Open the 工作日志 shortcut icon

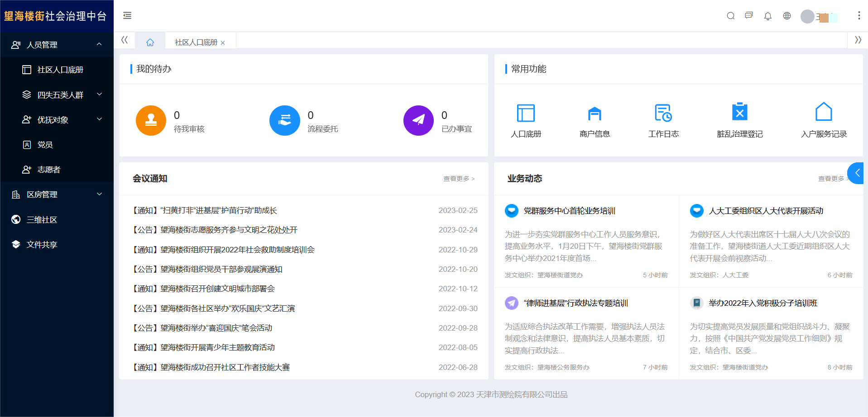(x=663, y=113)
